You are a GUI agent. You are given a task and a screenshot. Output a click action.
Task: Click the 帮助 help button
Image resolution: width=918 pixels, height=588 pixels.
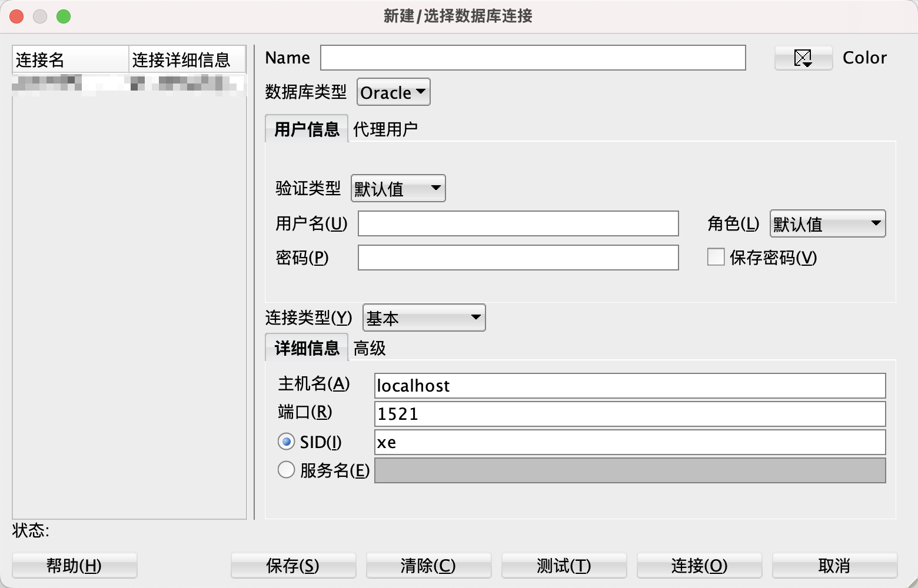[74, 565]
